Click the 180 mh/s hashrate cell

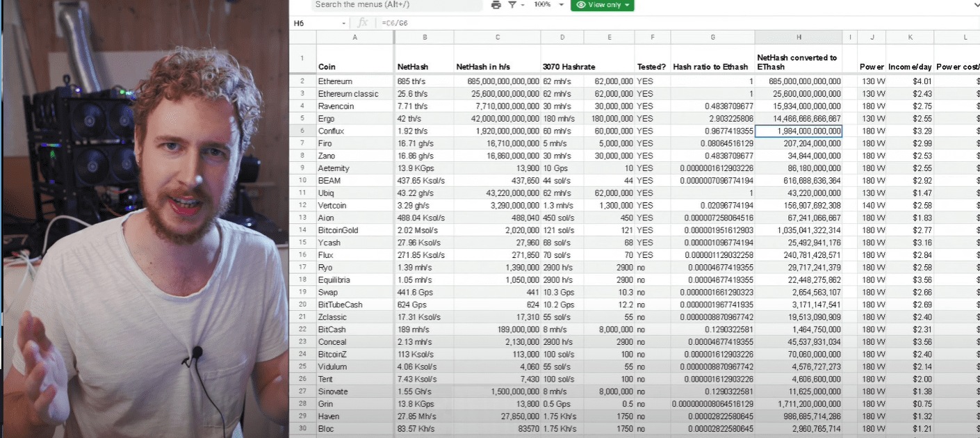click(562, 119)
